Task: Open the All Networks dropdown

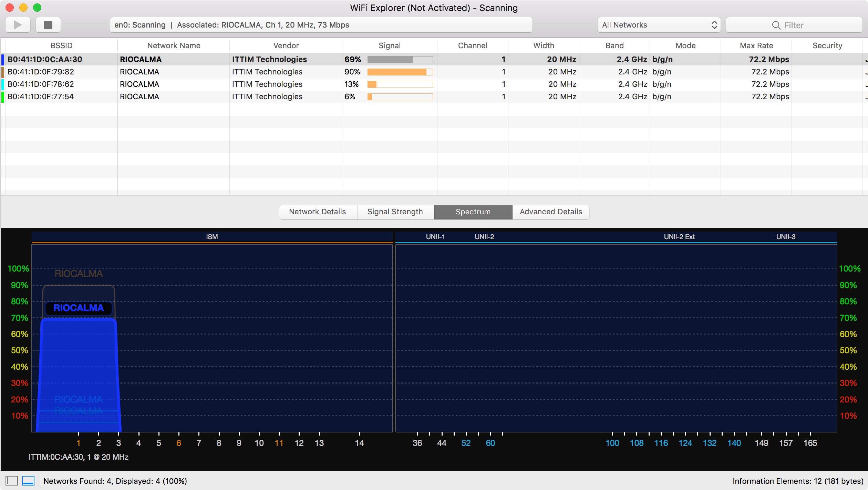Action: coord(659,25)
